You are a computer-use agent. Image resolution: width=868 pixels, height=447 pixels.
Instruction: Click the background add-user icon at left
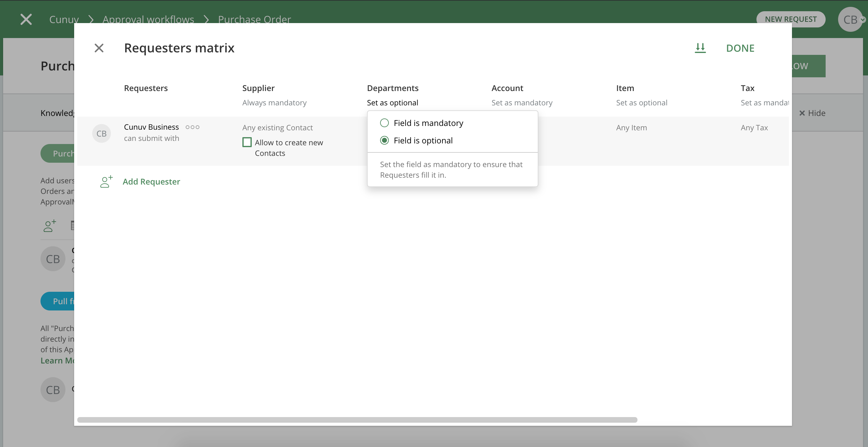click(50, 226)
